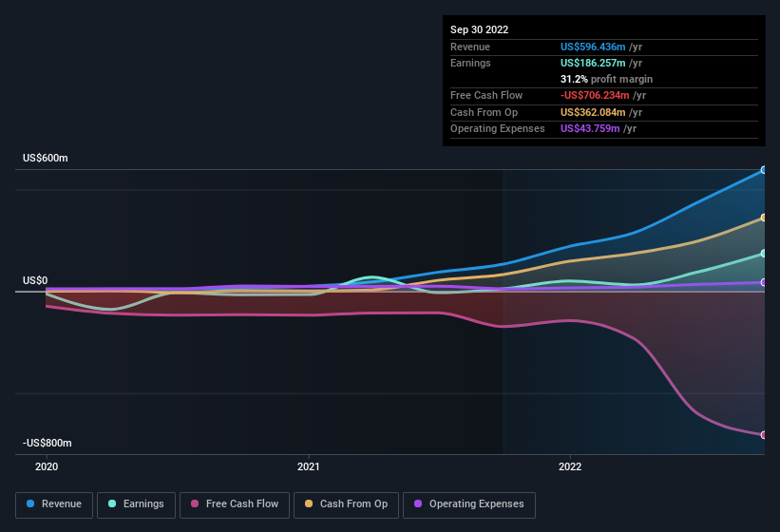The height and width of the screenshot is (532, 780).
Task: Click the Operating Expenses endpoint marker
Action: pyautogui.click(x=763, y=282)
